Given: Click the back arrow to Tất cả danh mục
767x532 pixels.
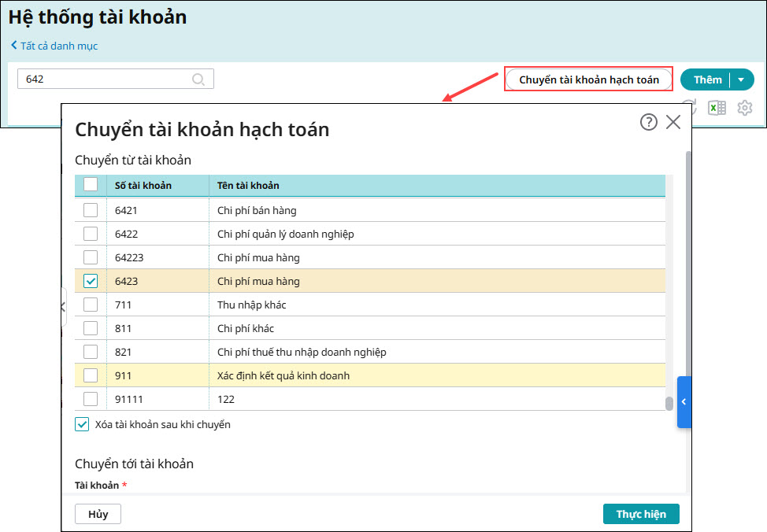Looking at the screenshot, I should coord(14,46).
